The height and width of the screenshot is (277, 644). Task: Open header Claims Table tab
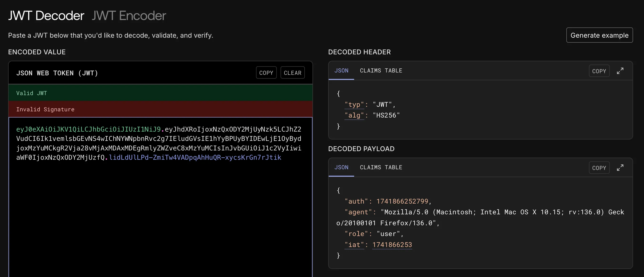(x=381, y=71)
